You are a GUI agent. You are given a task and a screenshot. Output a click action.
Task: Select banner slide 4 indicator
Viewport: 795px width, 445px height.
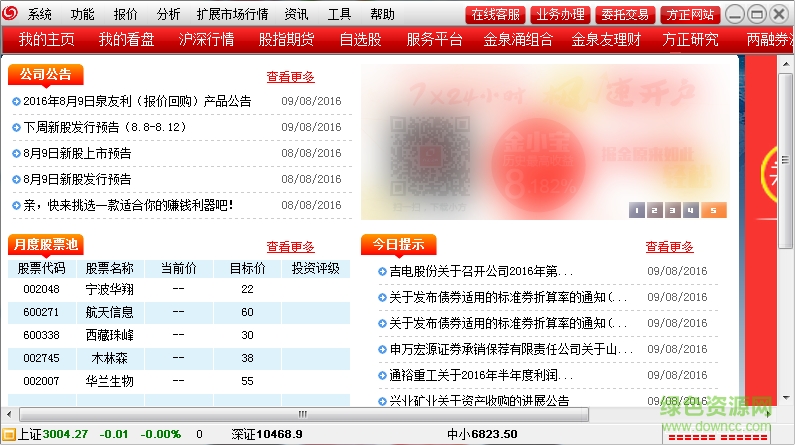[x=690, y=210]
